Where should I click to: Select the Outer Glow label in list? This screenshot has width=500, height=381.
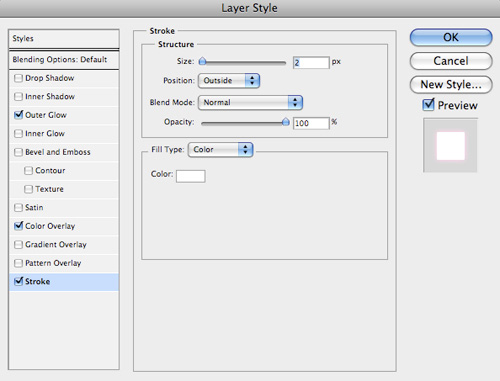click(46, 115)
